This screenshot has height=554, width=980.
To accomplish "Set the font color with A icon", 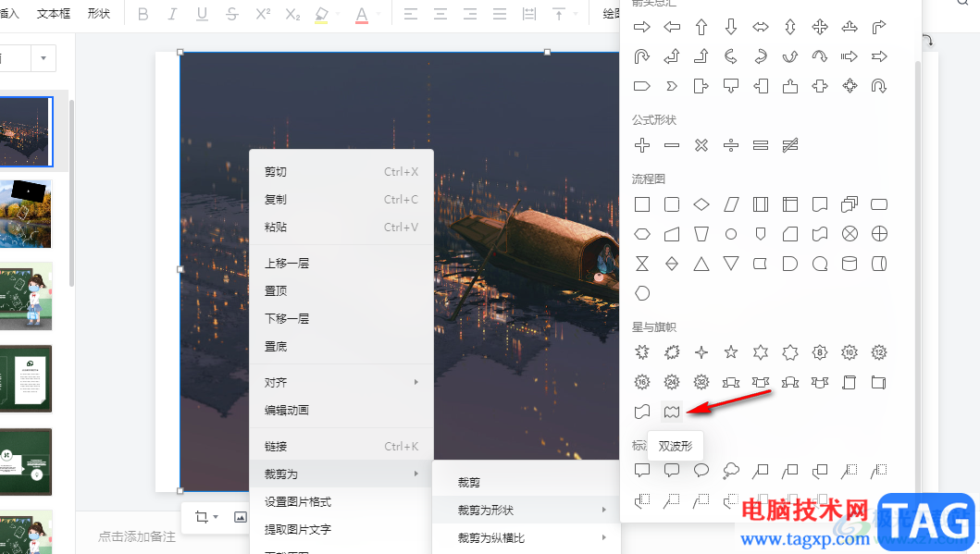I will click(361, 15).
